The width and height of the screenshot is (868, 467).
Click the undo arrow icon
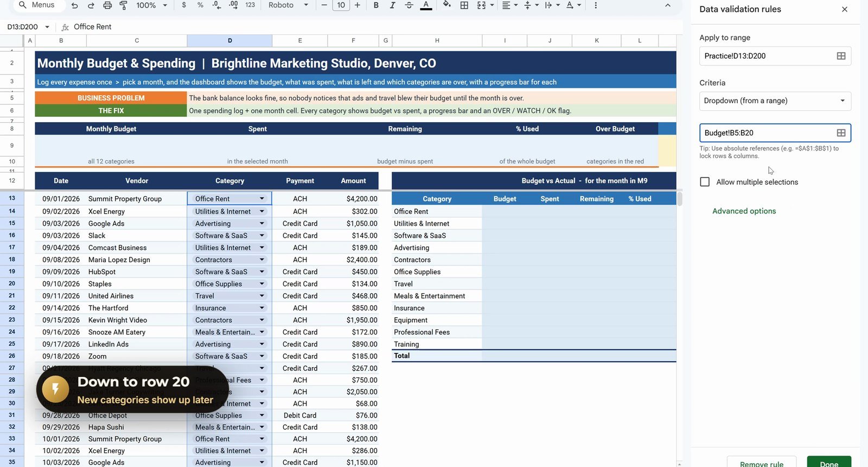(x=75, y=5)
